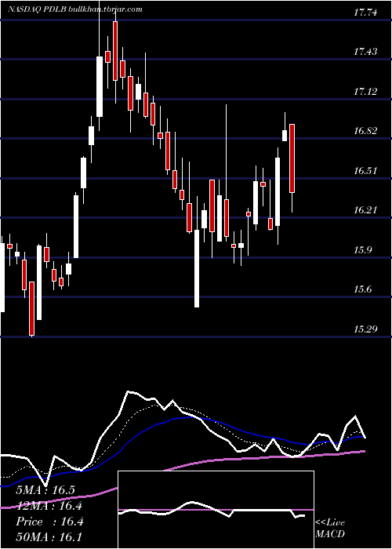Click the 16.51 price axis label
The width and height of the screenshot is (392, 549).
(365, 171)
